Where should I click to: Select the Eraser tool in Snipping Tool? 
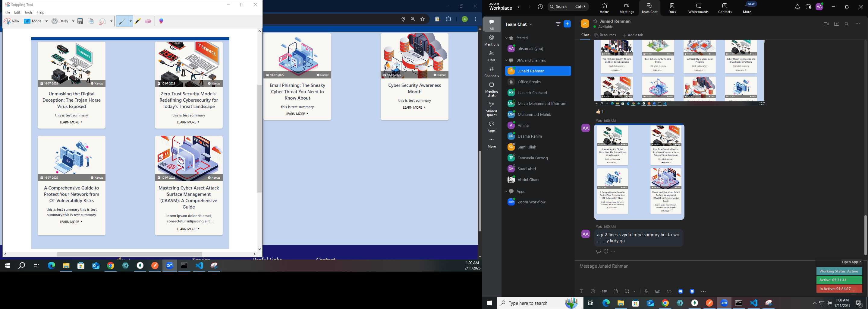pos(148,21)
